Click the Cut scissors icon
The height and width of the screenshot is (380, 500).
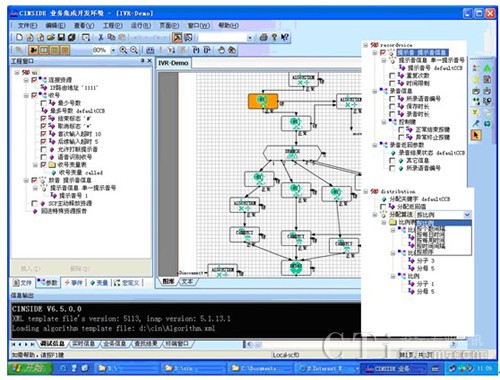tap(100, 37)
